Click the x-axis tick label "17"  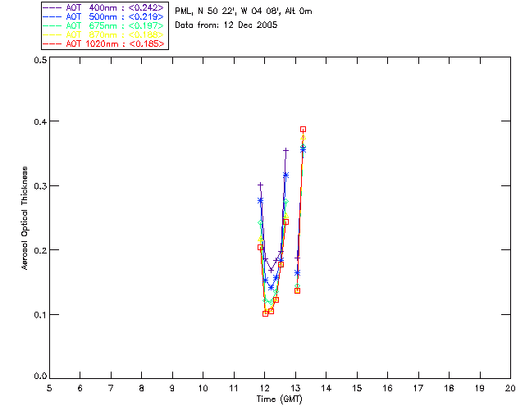click(x=418, y=388)
